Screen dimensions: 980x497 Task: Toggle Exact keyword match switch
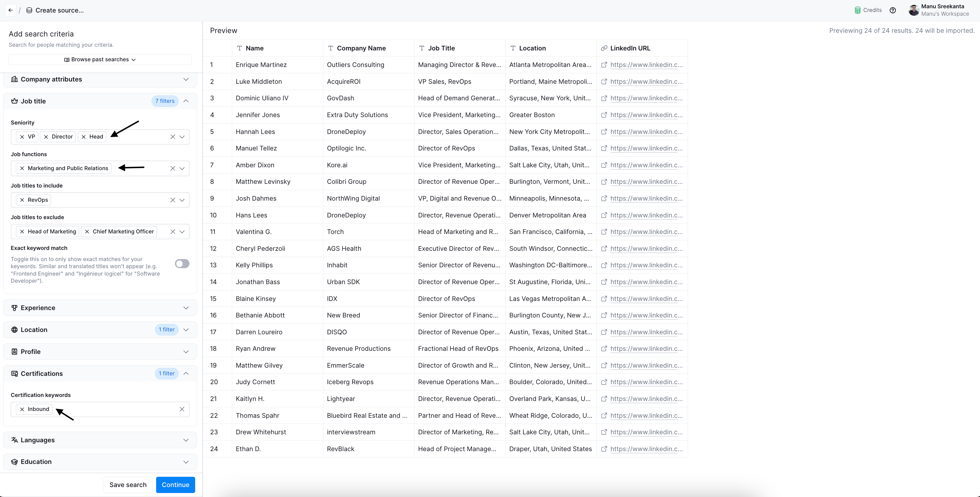tap(182, 264)
